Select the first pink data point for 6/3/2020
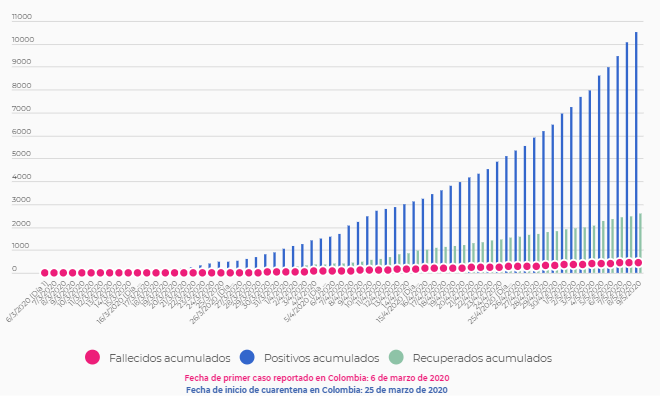Image resolution: width=660 pixels, height=398 pixels. tap(45, 273)
